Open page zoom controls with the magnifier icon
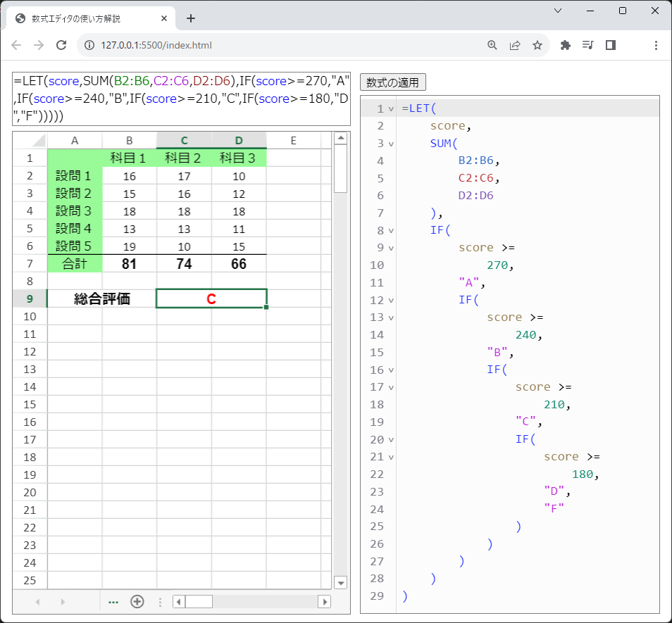The image size is (672, 623). point(492,44)
